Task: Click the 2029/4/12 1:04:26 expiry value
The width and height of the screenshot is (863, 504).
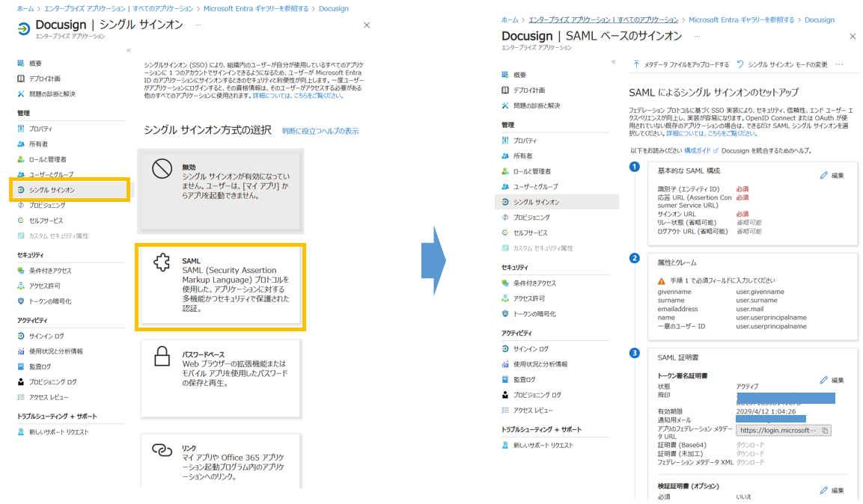Action: [766, 411]
